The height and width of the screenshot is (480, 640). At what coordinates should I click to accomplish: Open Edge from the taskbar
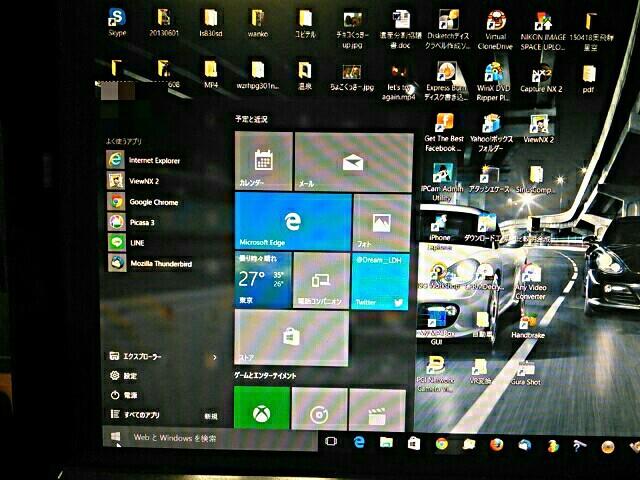tap(359, 442)
